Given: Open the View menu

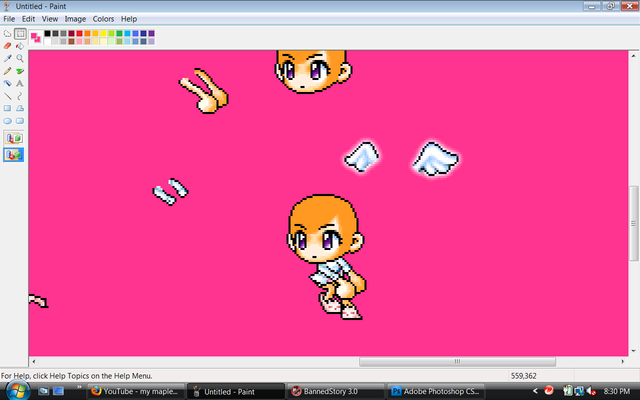Looking at the screenshot, I should click(x=50, y=19).
